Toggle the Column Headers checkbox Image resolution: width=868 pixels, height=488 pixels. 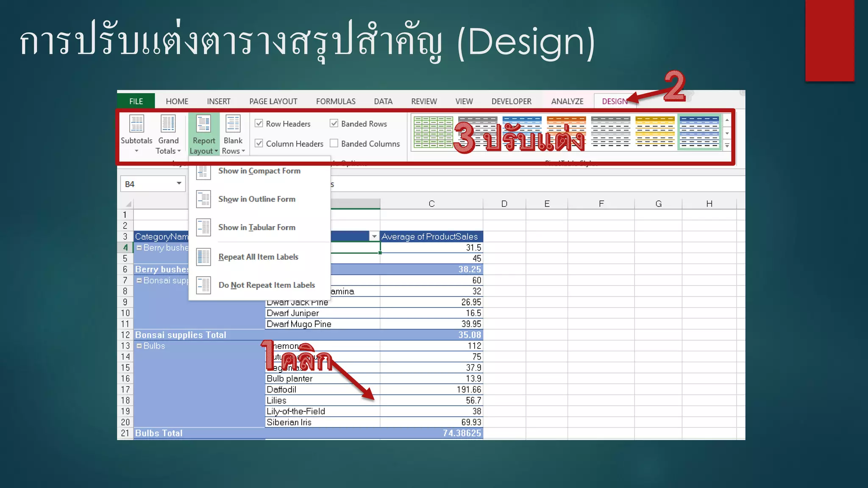(x=259, y=143)
